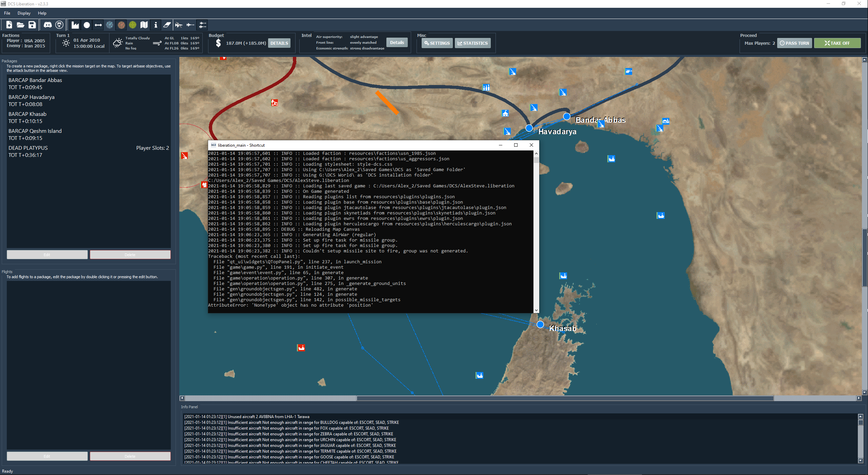Click the packages Edit button

(47, 254)
